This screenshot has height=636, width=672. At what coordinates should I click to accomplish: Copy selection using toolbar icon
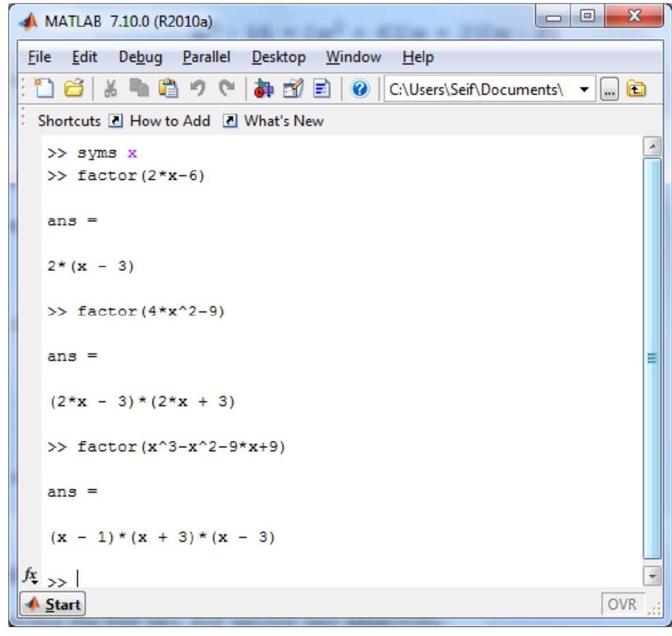139,88
